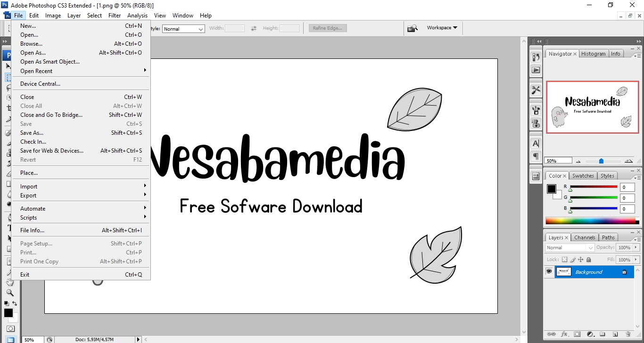Click the Navigator zoom percentage field
The width and height of the screenshot is (644, 343).
pyautogui.click(x=558, y=161)
